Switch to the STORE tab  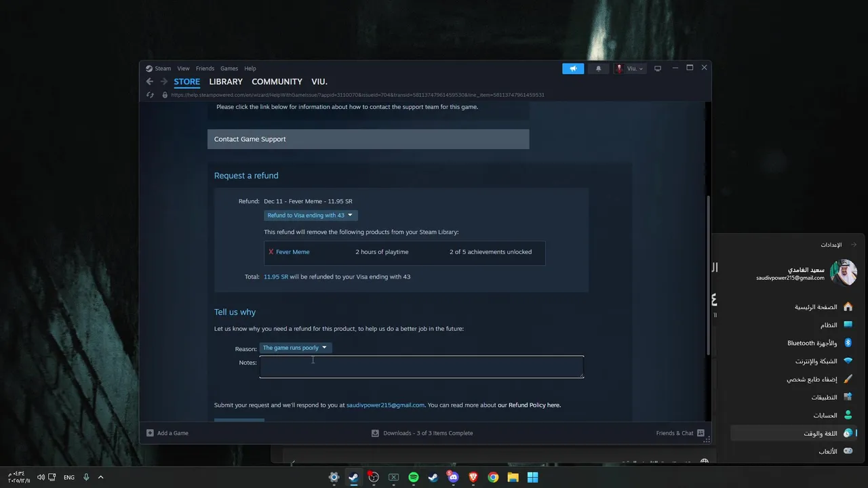coord(186,81)
